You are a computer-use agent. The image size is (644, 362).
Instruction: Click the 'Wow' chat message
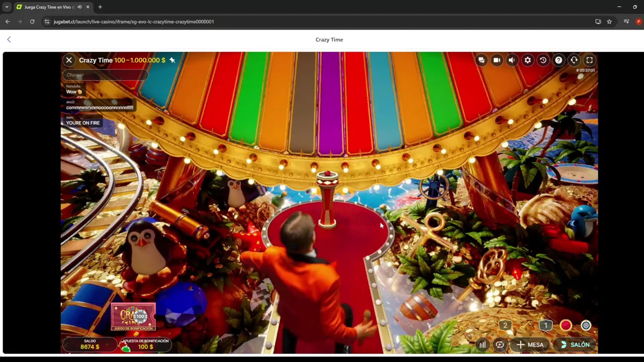click(x=74, y=92)
